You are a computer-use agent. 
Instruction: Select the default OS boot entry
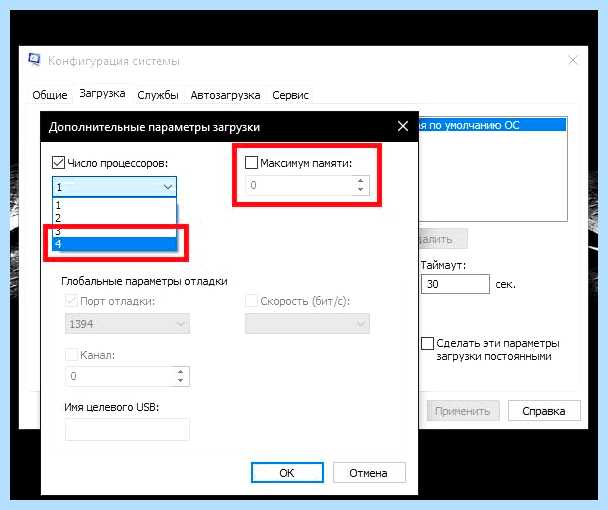[x=492, y=125]
